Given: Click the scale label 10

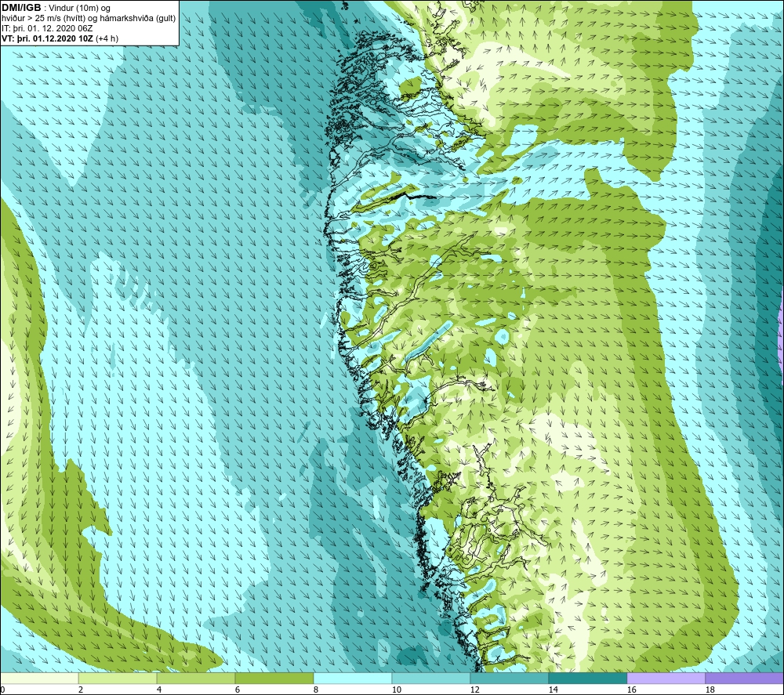Looking at the screenshot, I should 396,690.
